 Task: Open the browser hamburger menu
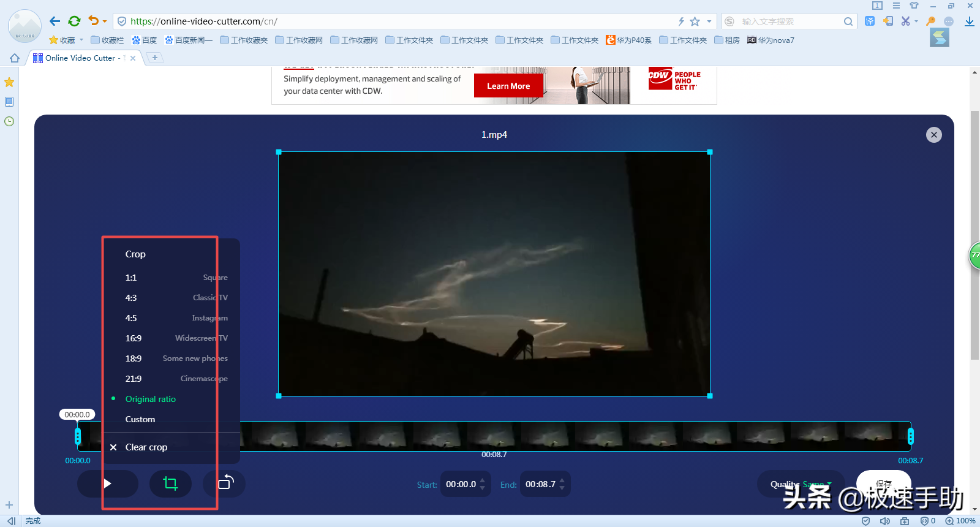pos(896,6)
